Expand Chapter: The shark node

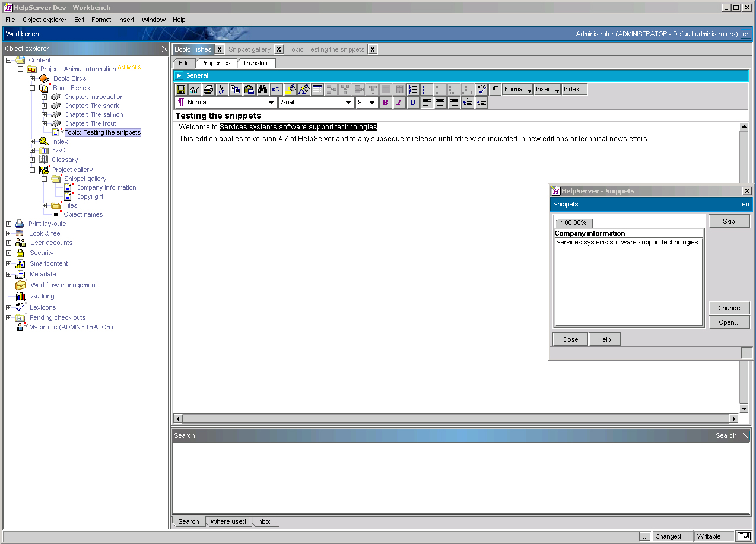click(x=44, y=106)
